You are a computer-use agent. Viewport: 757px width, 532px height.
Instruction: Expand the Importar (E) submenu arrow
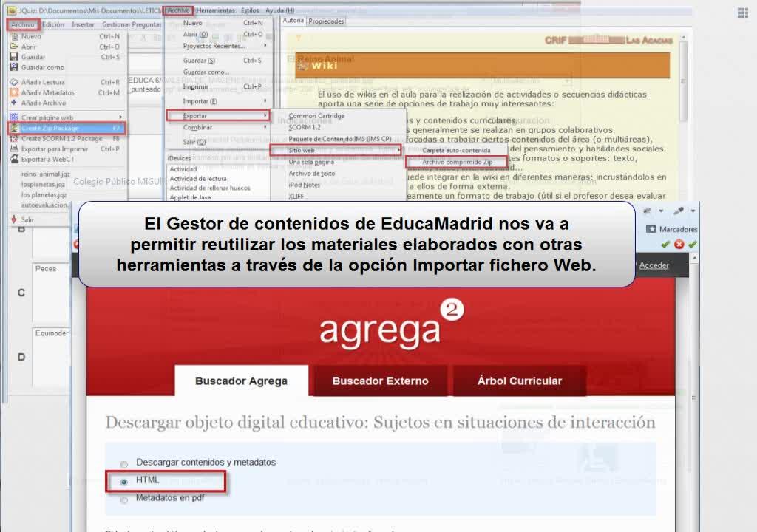(x=265, y=101)
